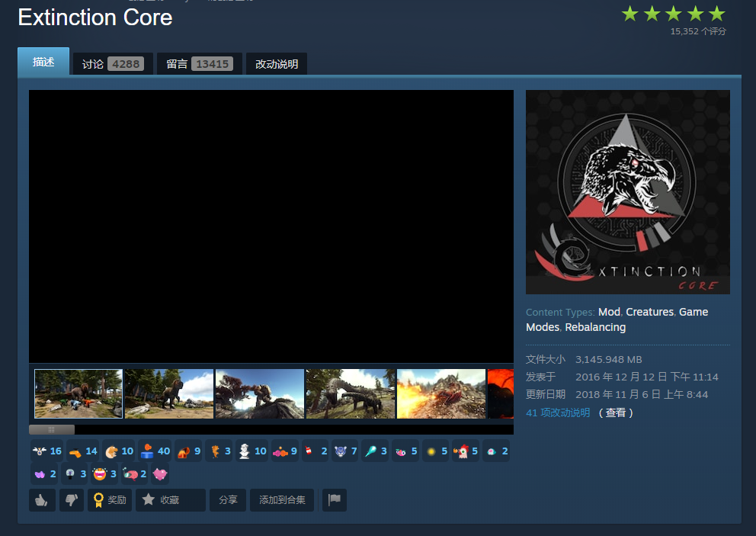Viewport: 756px width, 536px height.
Task: Click the statue award with 10
Action: (x=251, y=451)
